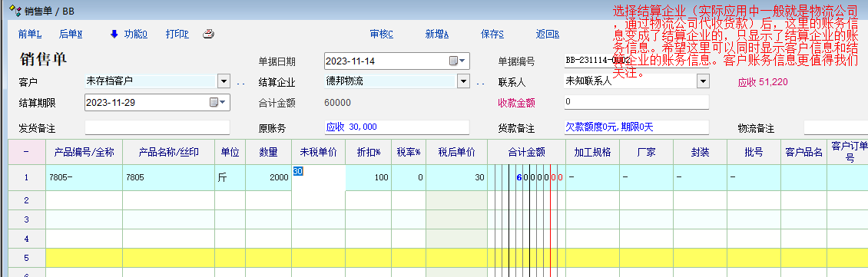Click the 审核 approve button

click(x=382, y=35)
